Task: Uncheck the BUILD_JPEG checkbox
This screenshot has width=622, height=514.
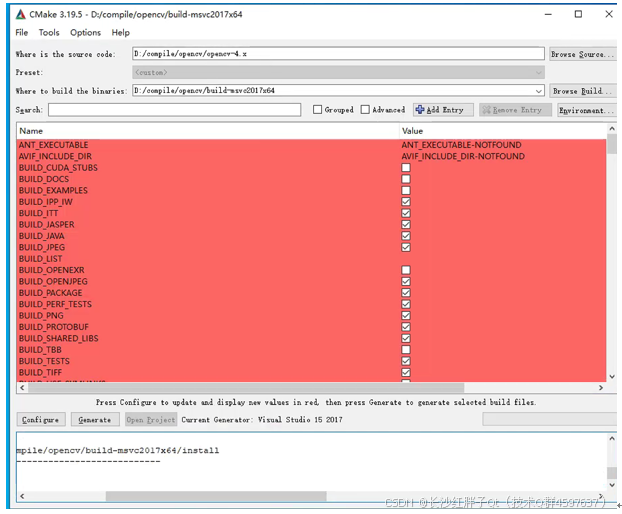Action: [x=406, y=247]
